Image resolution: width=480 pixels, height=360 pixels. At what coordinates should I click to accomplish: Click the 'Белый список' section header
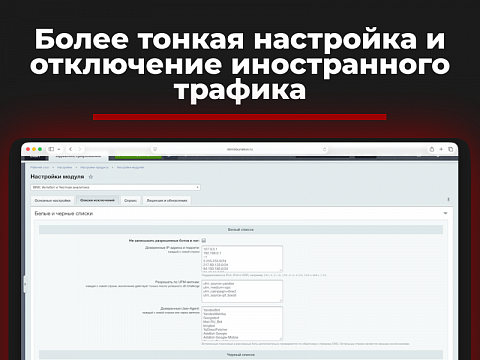point(241,230)
